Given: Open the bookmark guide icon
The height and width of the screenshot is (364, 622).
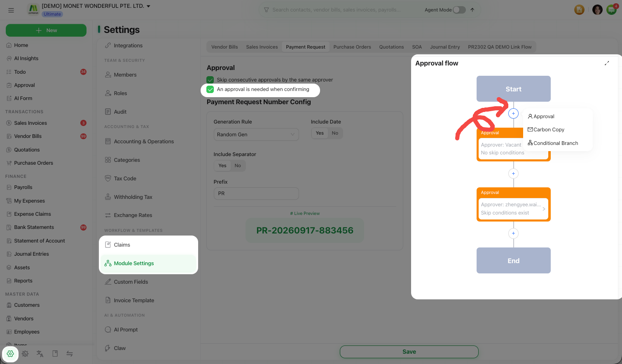Looking at the screenshot, I should 55,354.
